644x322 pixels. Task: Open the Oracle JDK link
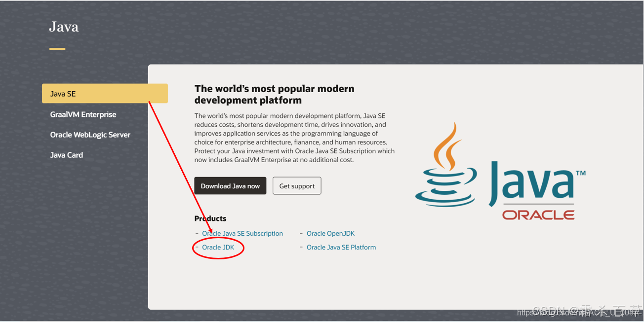point(218,247)
